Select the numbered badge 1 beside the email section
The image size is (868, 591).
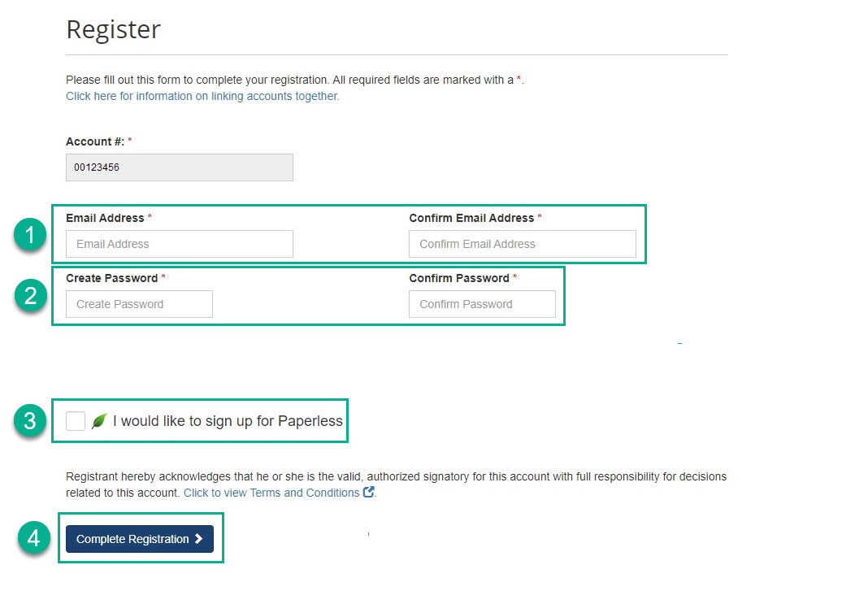point(29,235)
